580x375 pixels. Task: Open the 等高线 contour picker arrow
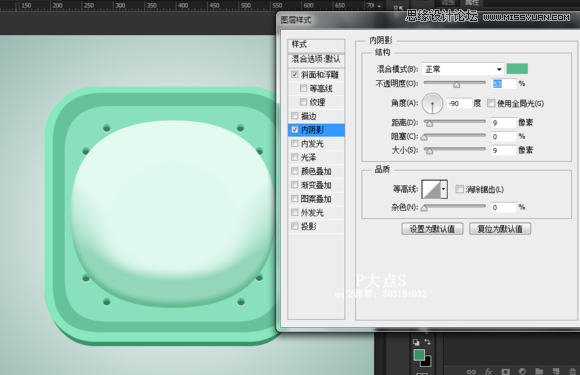[x=444, y=189]
